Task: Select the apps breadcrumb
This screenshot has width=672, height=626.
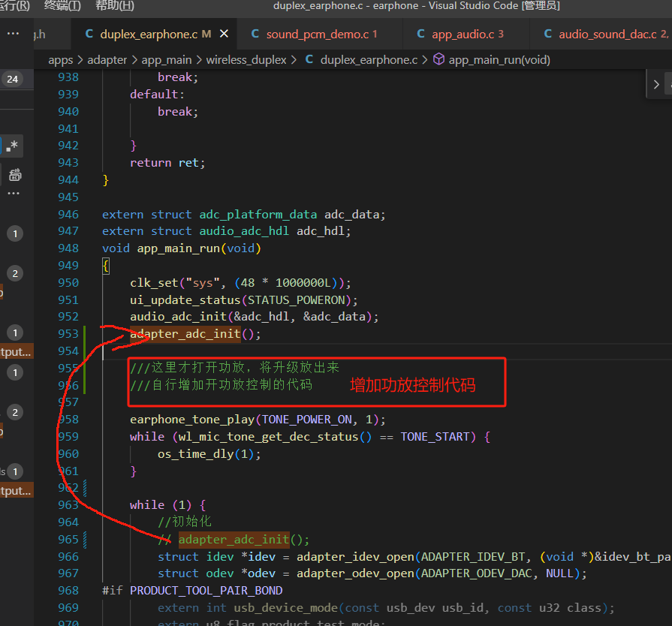Action: pos(60,60)
